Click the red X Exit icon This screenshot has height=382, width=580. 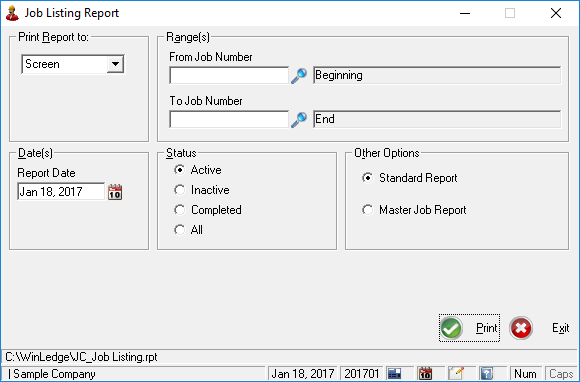[x=521, y=328]
